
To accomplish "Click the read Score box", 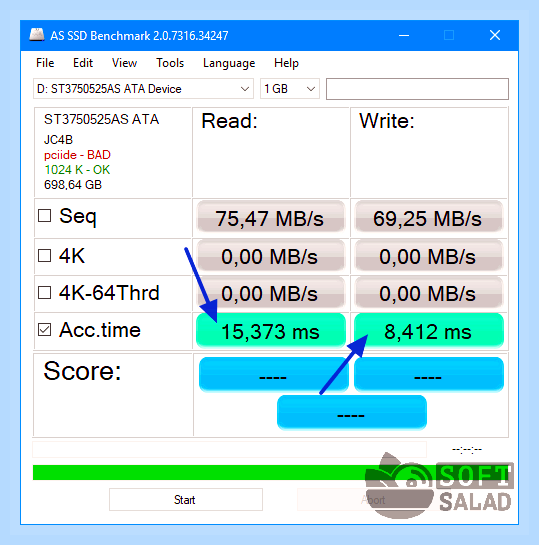I will coord(273,375).
